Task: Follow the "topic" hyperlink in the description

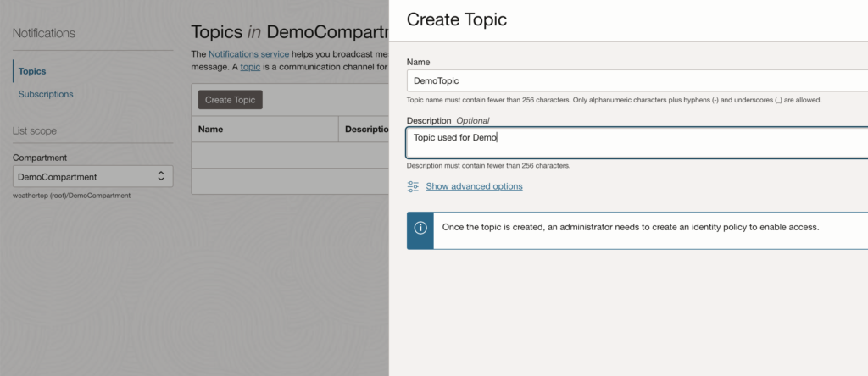Action: click(250, 66)
